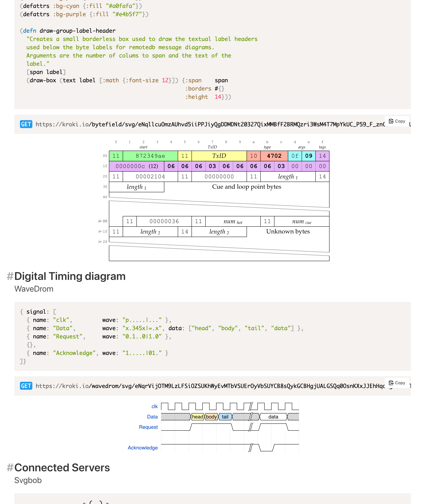This screenshot has height=504, width=425.
Task: Click the Data signal label in waveform
Action: 152,417
